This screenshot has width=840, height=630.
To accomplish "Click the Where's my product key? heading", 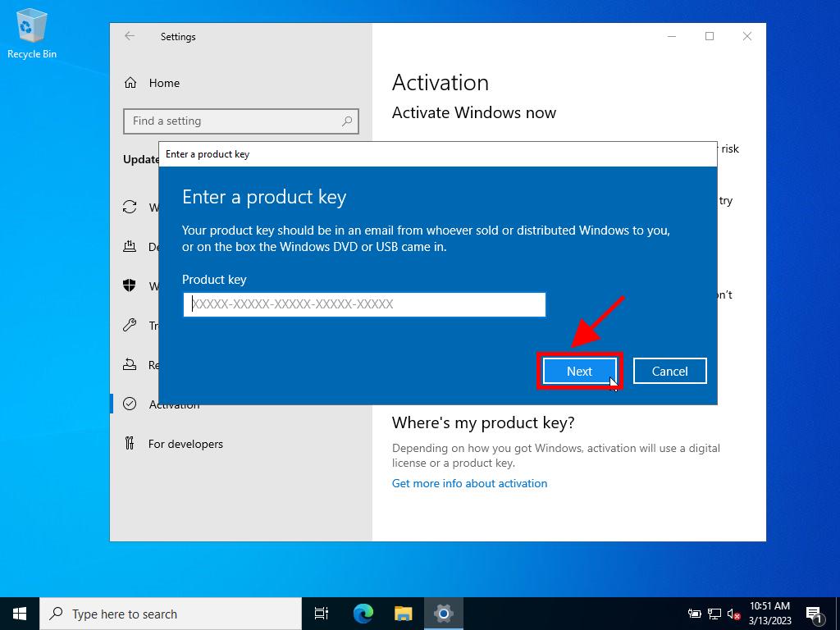I will (482, 422).
